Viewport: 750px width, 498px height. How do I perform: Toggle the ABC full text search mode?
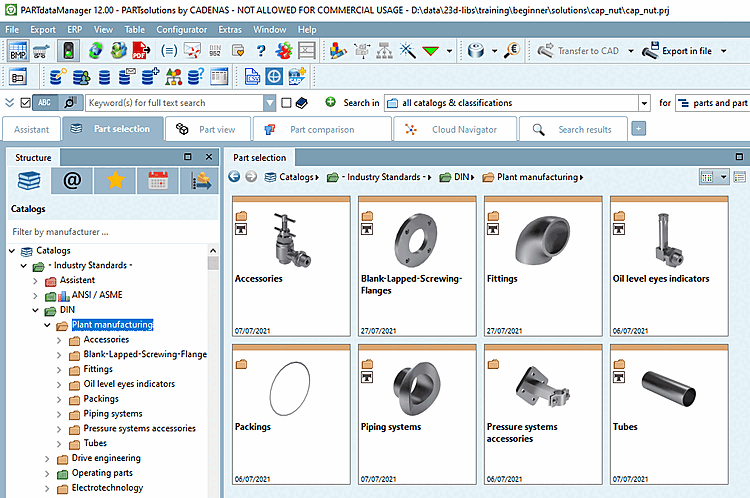tap(46, 102)
